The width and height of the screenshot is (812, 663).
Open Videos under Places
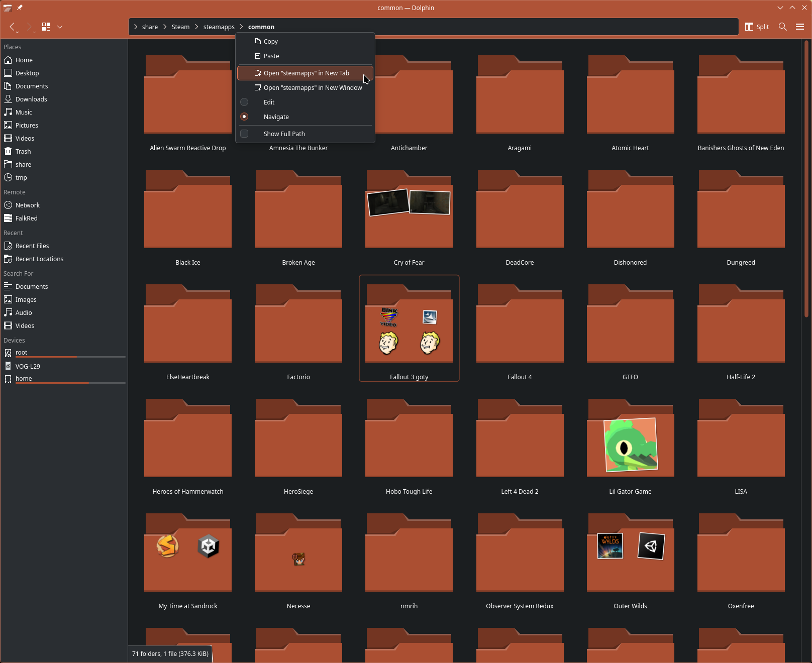64,138
